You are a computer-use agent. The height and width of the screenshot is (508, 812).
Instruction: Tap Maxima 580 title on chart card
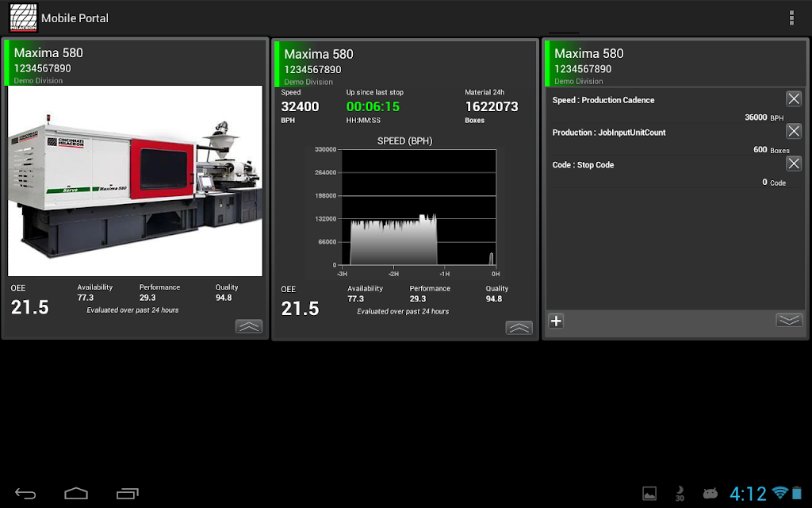[319, 55]
